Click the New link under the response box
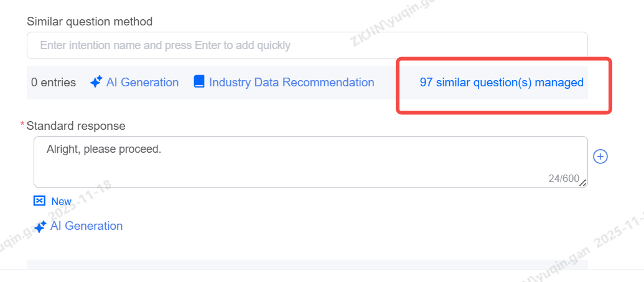 [61, 201]
